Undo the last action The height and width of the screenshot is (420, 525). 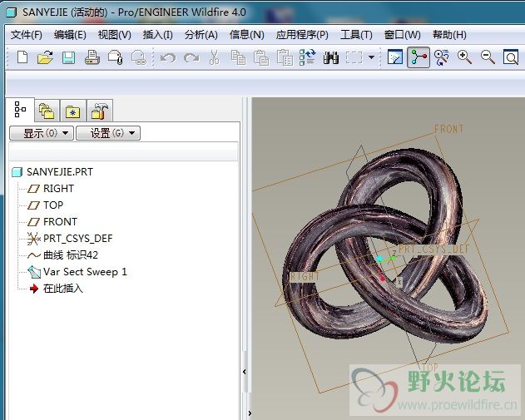coord(168,58)
